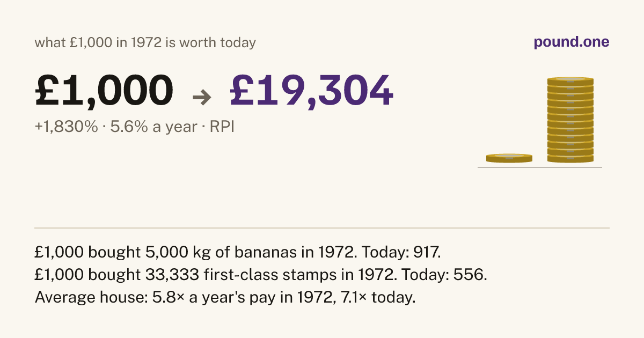Click the 5.6% a year rate

pos(154,127)
